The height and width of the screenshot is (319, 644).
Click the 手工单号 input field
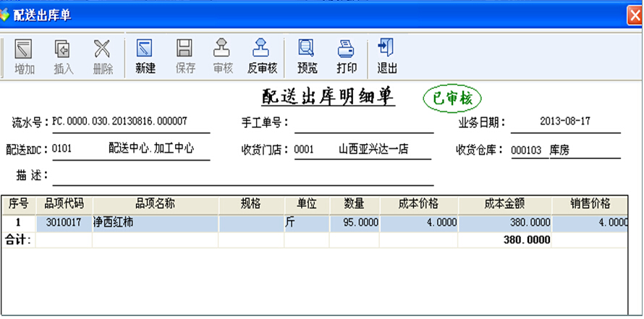(x=363, y=123)
